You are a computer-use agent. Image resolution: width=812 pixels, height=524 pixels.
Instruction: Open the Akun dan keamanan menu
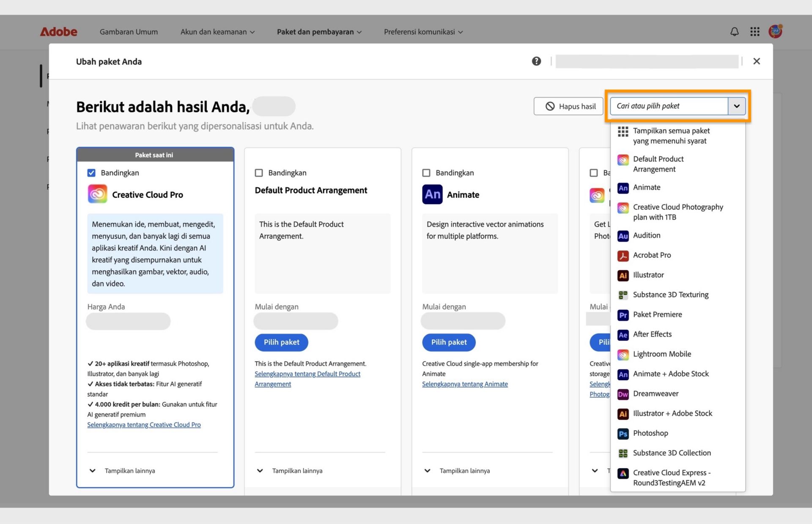pos(217,32)
